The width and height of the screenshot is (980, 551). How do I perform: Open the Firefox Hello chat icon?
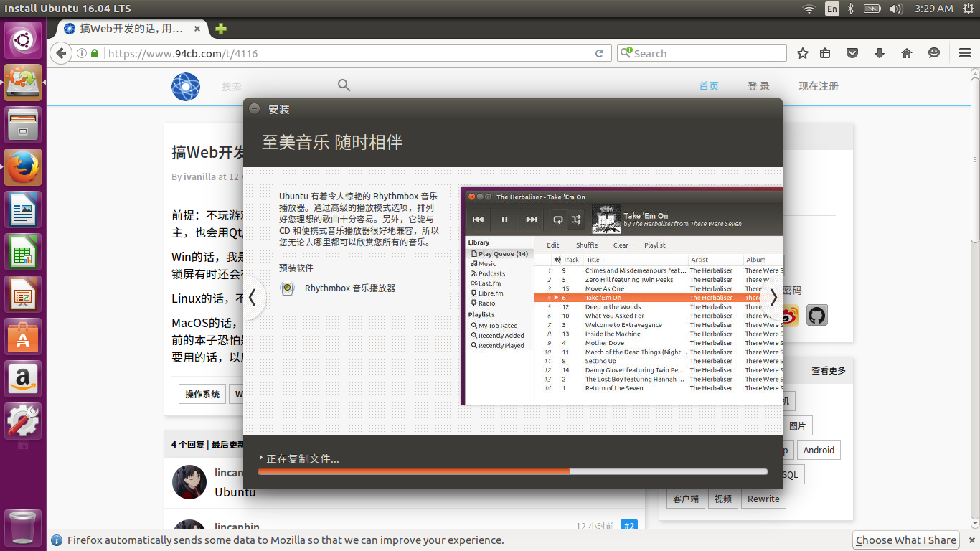pyautogui.click(x=933, y=53)
